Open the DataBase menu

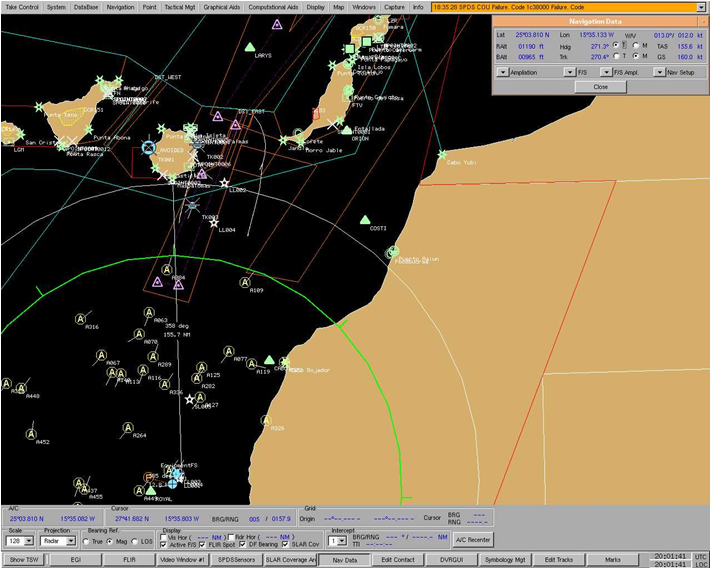pyautogui.click(x=86, y=7)
